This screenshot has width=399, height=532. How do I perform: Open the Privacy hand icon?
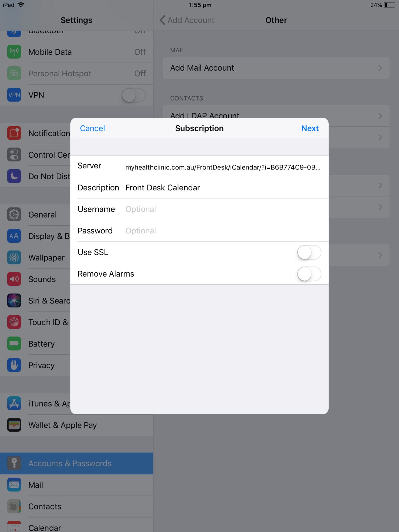(x=14, y=365)
